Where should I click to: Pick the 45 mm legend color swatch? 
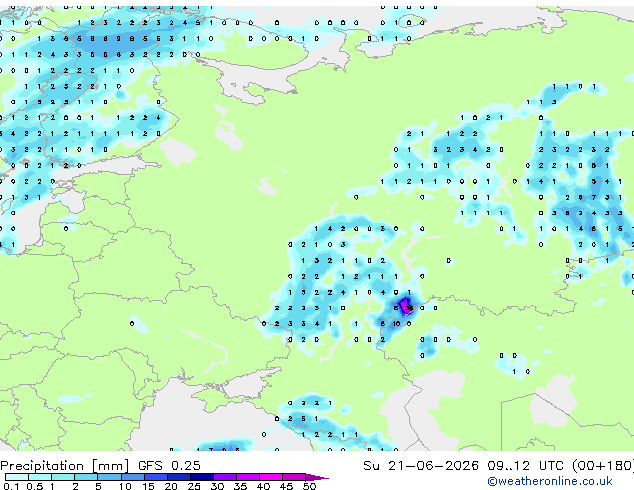[x=294, y=477]
